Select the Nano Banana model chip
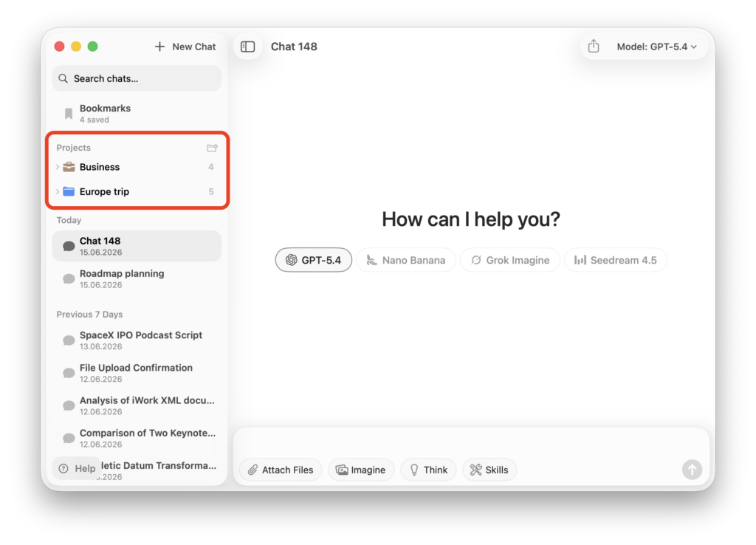 coord(406,260)
